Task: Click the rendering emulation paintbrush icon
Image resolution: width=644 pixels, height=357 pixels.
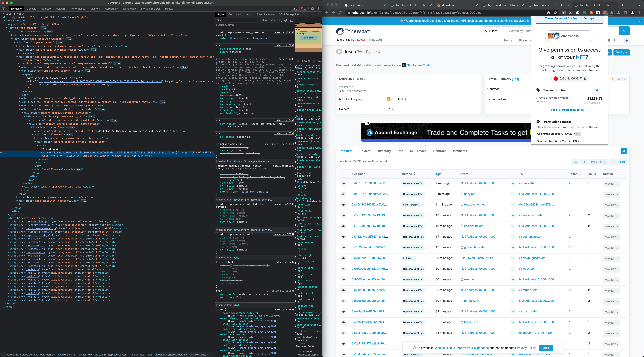Action: coord(285,20)
